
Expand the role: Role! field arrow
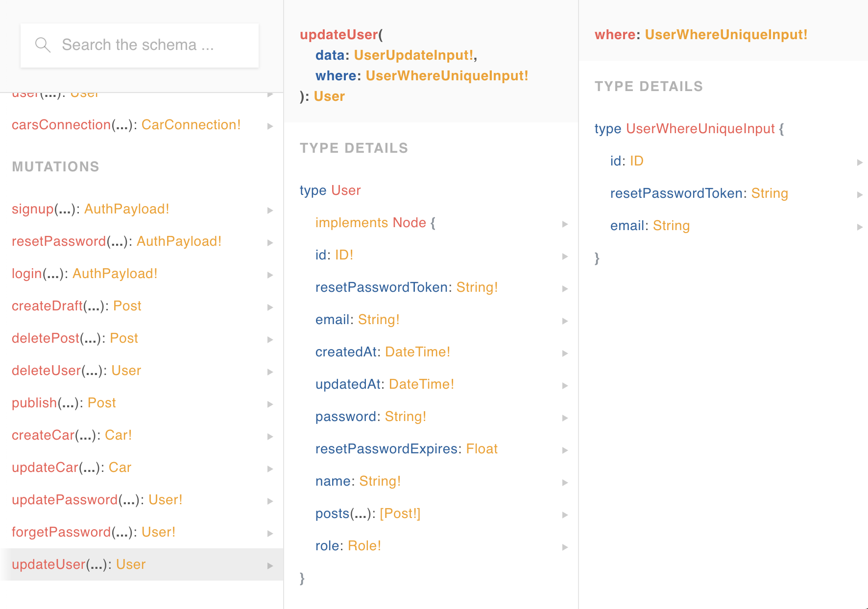[565, 547]
